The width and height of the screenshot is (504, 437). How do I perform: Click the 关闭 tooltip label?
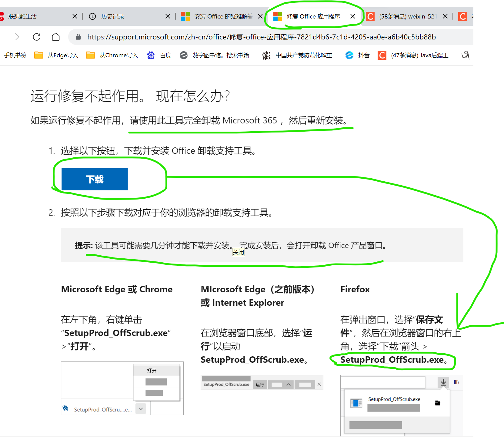(239, 252)
